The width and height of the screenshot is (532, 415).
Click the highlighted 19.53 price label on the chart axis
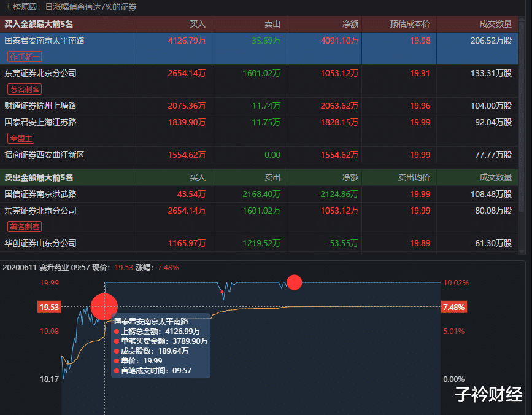tap(49, 307)
